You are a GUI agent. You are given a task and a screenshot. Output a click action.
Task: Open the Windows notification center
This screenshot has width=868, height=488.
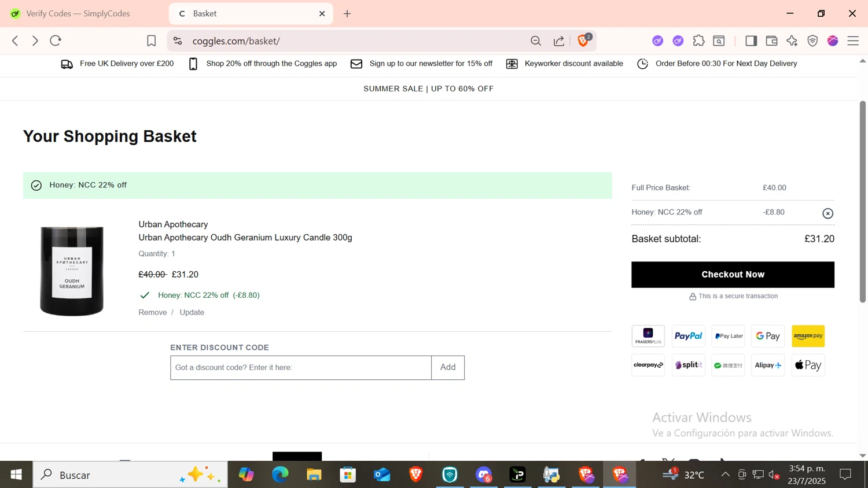tap(845, 475)
